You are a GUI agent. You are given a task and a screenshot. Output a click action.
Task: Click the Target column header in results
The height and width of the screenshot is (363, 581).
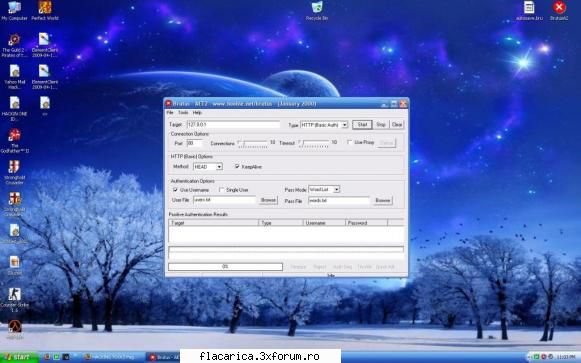click(x=213, y=223)
